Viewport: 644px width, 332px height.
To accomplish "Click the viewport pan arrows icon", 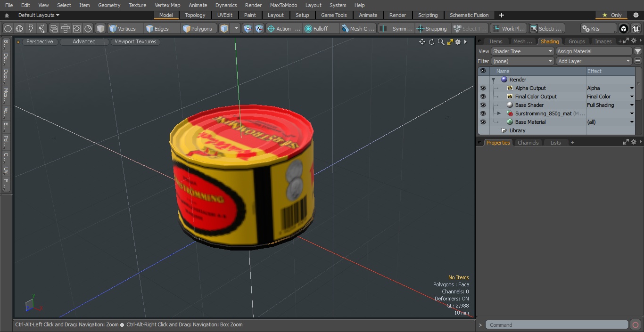I will point(422,42).
